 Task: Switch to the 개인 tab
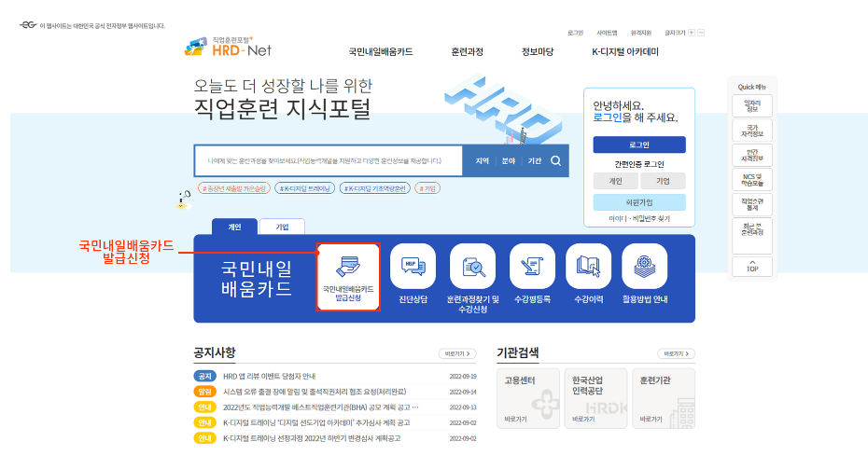pyautogui.click(x=234, y=227)
